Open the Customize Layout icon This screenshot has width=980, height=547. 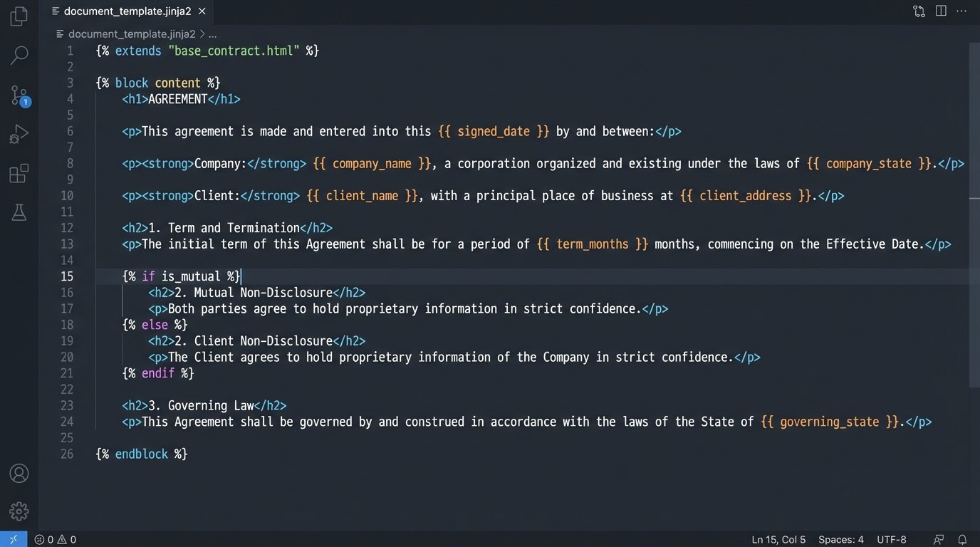(x=919, y=11)
